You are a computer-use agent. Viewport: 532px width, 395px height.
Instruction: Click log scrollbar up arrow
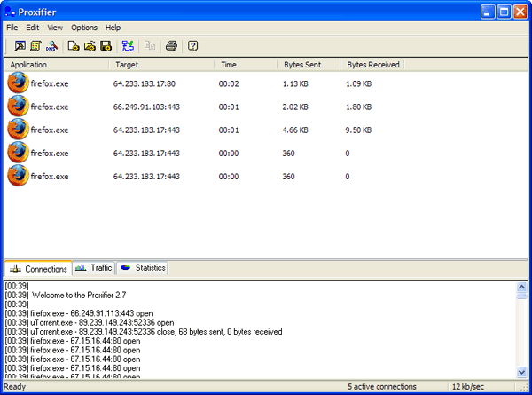click(x=522, y=288)
